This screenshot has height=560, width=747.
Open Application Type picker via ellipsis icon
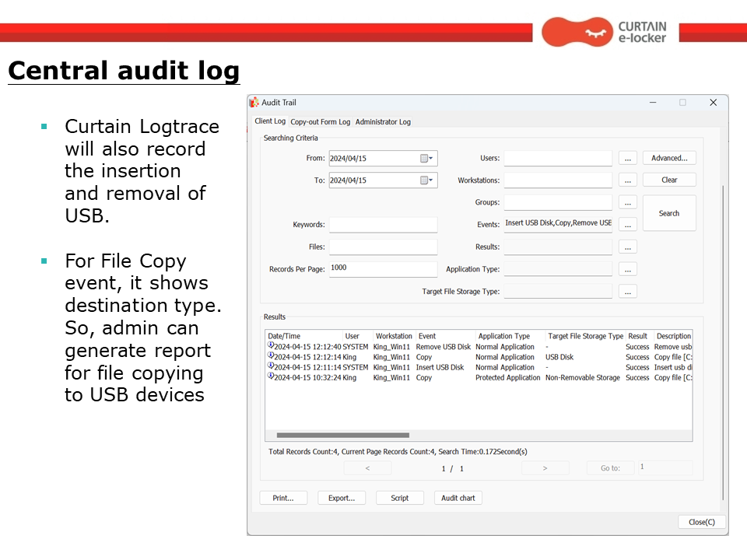(627, 268)
